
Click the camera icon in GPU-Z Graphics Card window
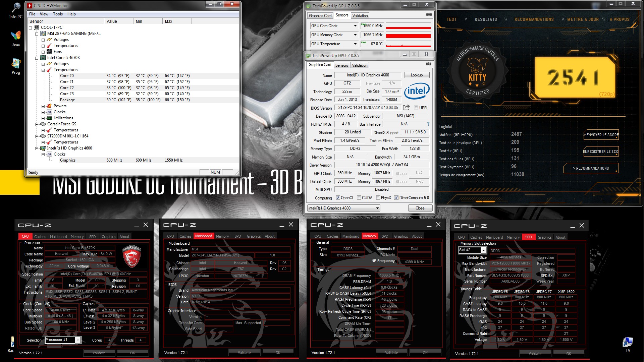(x=428, y=64)
